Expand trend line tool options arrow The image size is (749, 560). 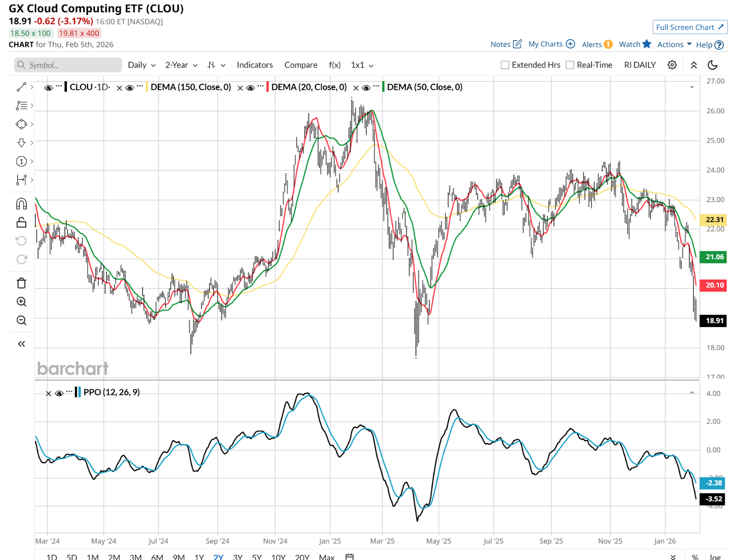click(x=32, y=87)
